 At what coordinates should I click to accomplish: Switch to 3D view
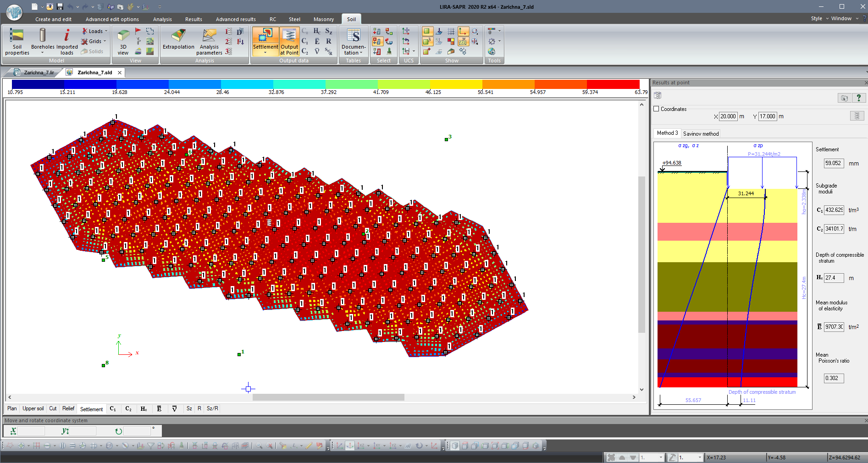click(x=123, y=41)
